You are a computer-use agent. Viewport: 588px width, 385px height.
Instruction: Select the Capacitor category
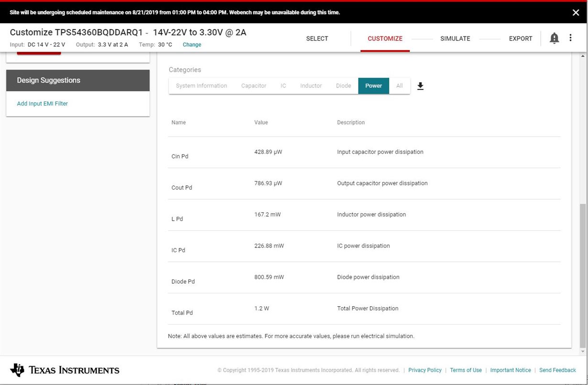click(x=253, y=86)
